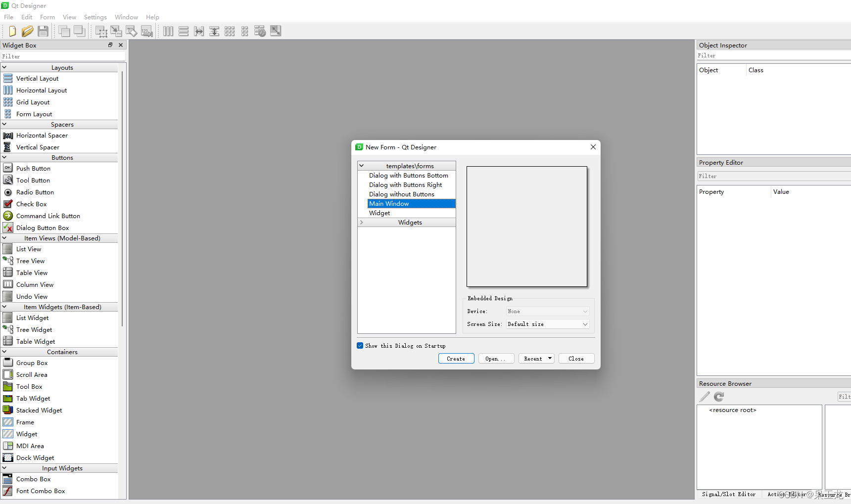Click Lay Out Horizontally toolbar icon
The height and width of the screenshot is (504, 851).
[168, 31]
